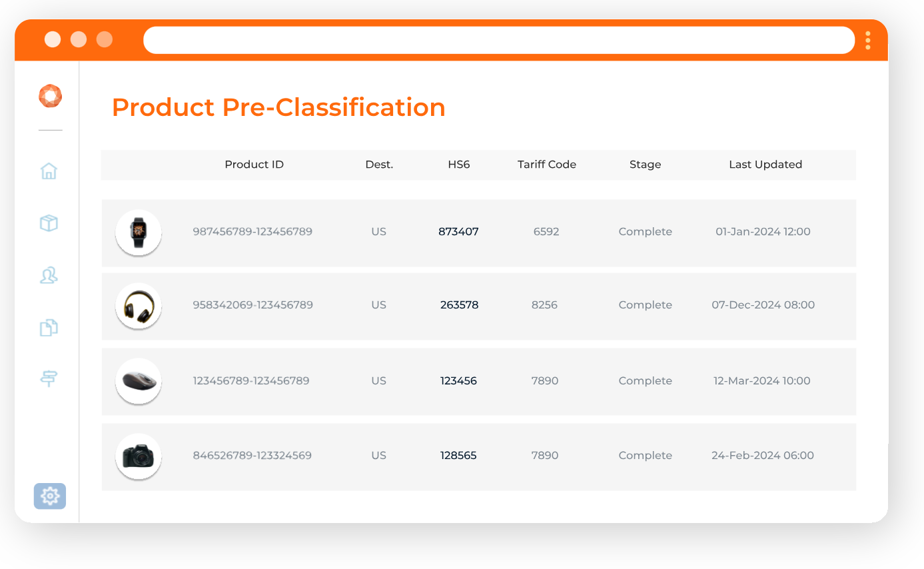Viewport: 924px width, 569px height.
Task: Click the orange app logo at sidebar top
Action: coord(50,95)
